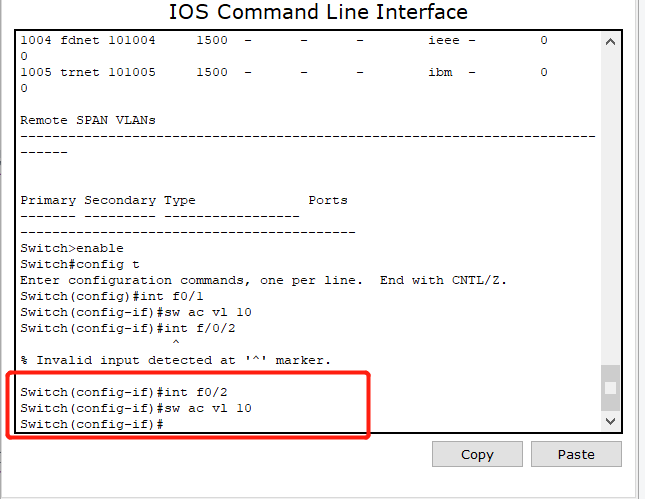The image size is (645, 499).
Task: Click the scrollbar down arrow
Action: [x=610, y=423]
